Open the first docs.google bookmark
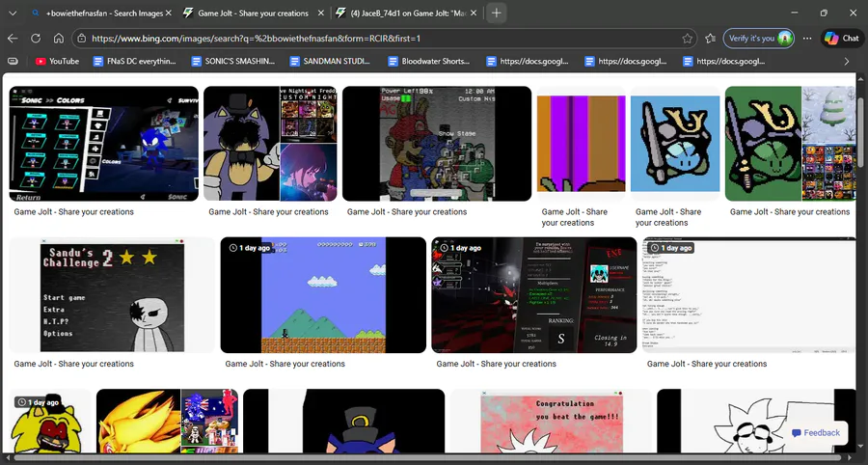Screen dimensions: 868x465 point(529,62)
